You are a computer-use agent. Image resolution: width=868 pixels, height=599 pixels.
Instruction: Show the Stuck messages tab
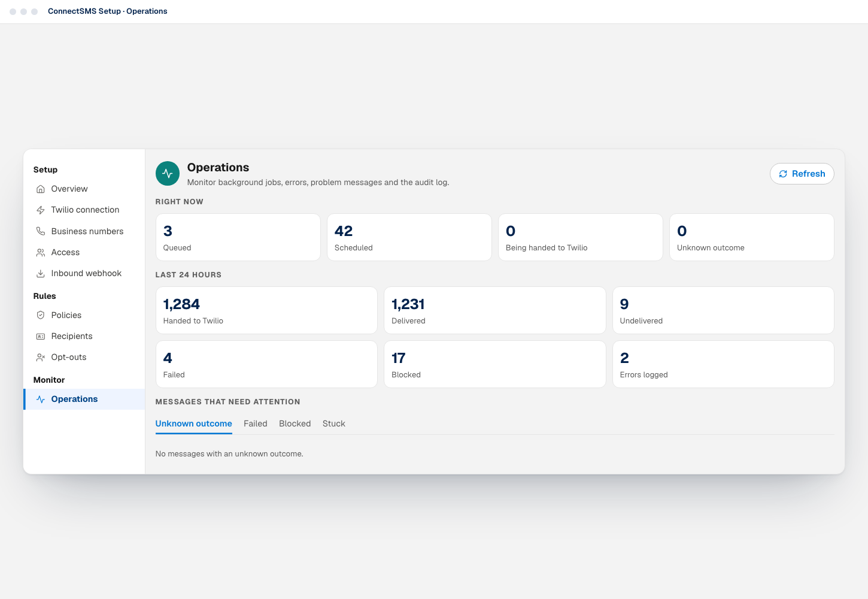(x=334, y=423)
